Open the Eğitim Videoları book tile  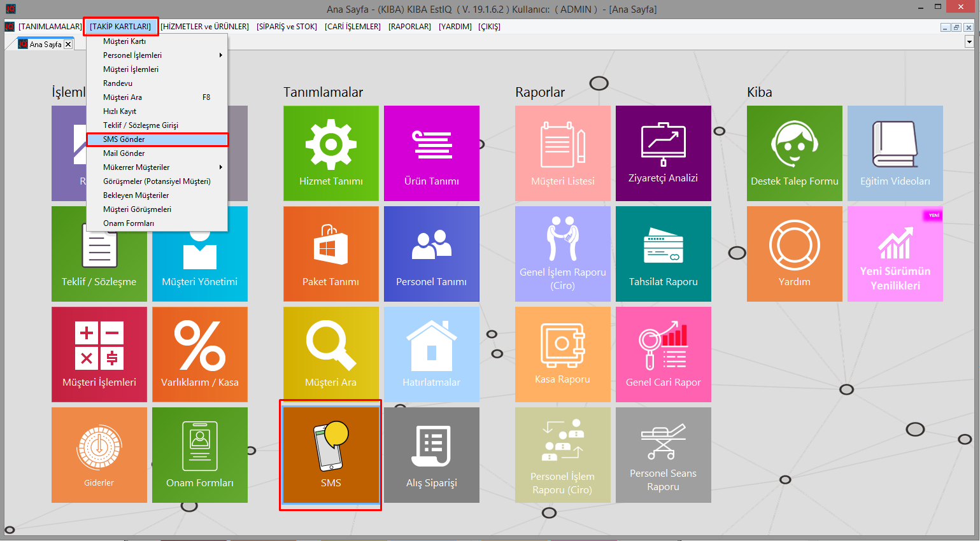coord(895,153)
